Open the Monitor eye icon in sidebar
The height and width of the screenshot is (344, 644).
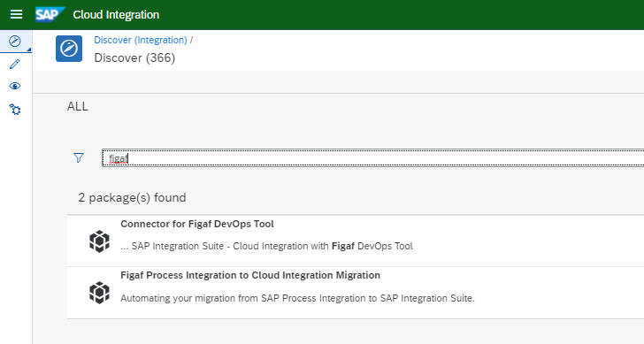15,86
